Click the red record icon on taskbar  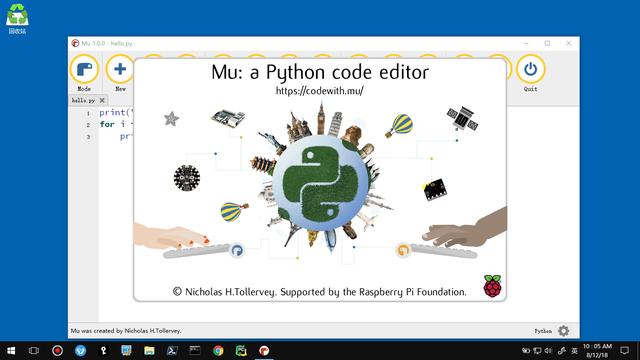point(57,351)
